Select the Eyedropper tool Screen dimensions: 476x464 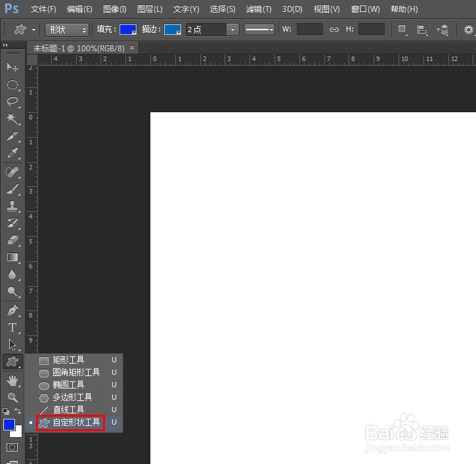pyautogui.click(x=12, y=154)
